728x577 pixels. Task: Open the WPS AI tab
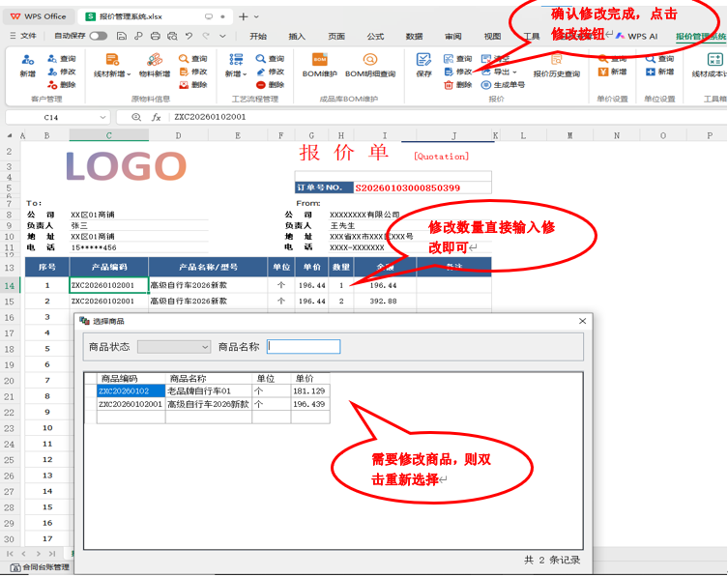click(637, 36)
